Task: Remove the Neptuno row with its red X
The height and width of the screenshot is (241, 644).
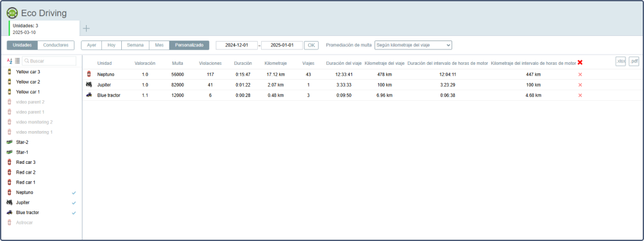Action: point(580,75)
